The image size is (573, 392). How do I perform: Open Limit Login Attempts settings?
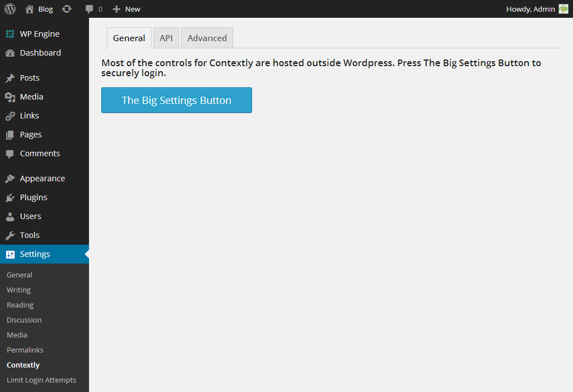coord(41,380)
